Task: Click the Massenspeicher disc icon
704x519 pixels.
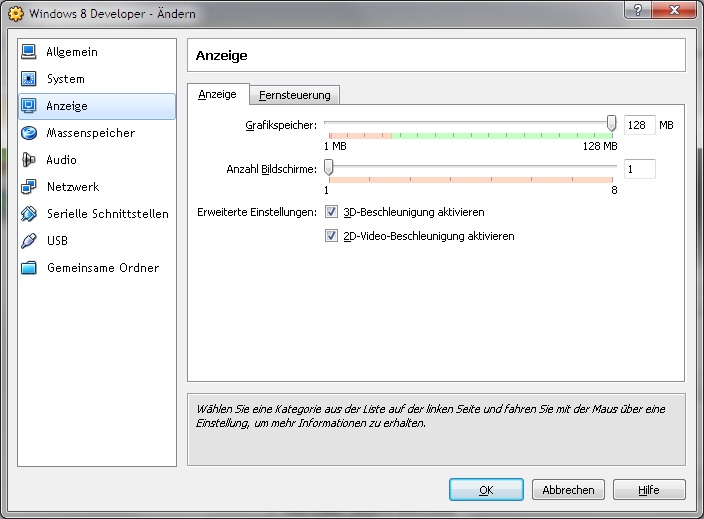Action: (29, 133)
